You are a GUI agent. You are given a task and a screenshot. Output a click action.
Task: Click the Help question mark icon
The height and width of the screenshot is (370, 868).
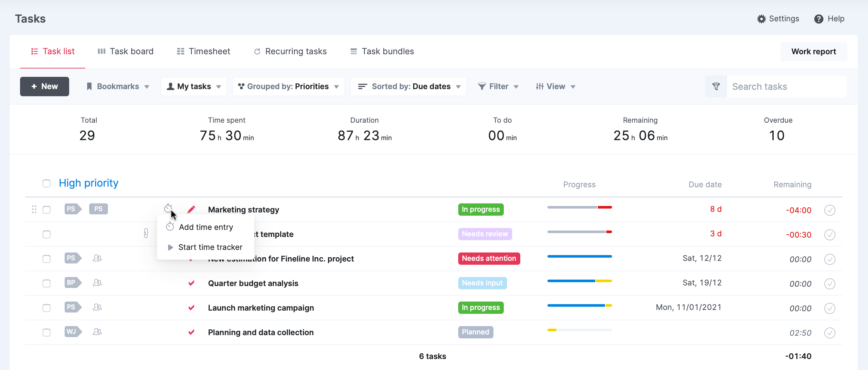pyautogui.click(x=819, y=19)
